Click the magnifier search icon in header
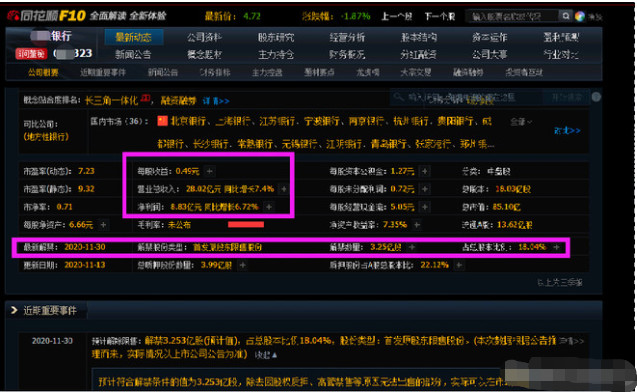The height and width of the screenshot is (392, 637). (566, 16)
